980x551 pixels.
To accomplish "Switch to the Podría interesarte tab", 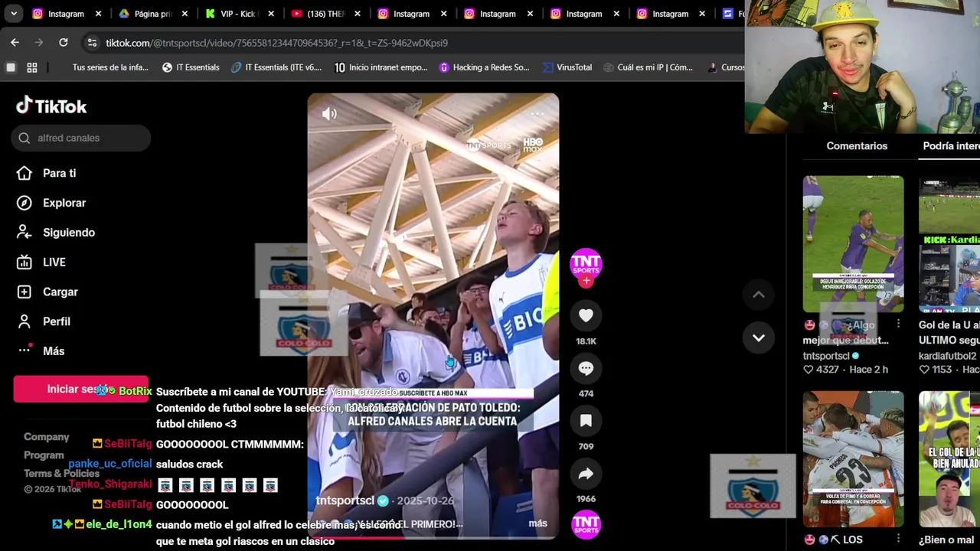I will point(951,146).
